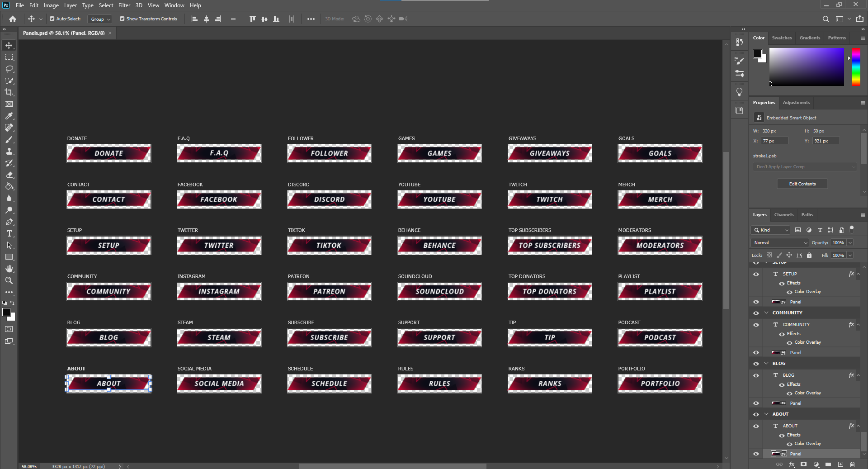This screenshot has width=868, height=469.
Task: Open the File menu
Action: (20, 5)
